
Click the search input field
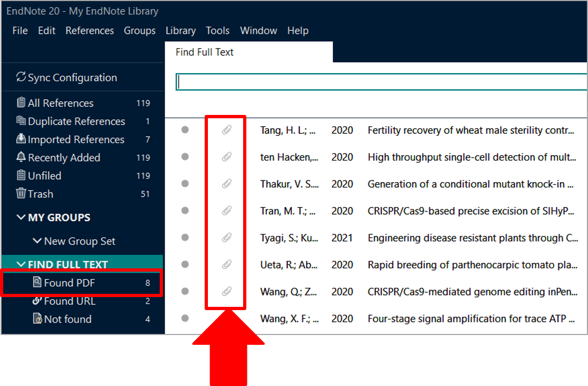[x=381, y=82]
